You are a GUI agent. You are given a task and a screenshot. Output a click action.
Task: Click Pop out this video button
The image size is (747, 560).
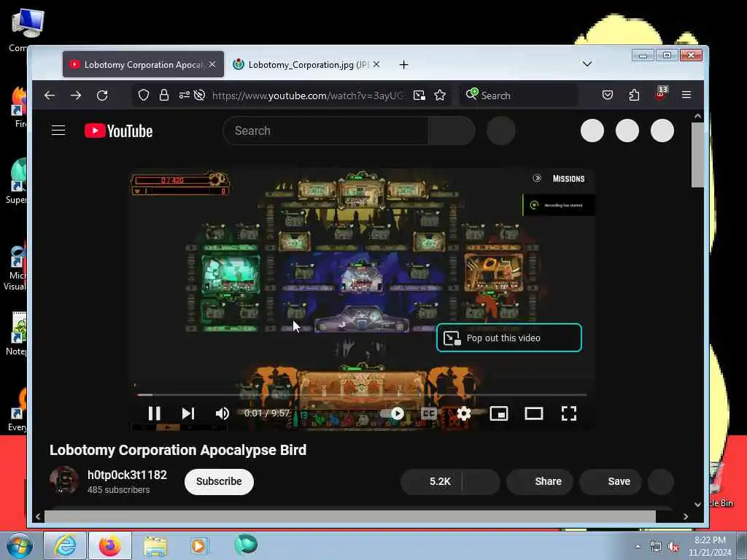(508, 338)
